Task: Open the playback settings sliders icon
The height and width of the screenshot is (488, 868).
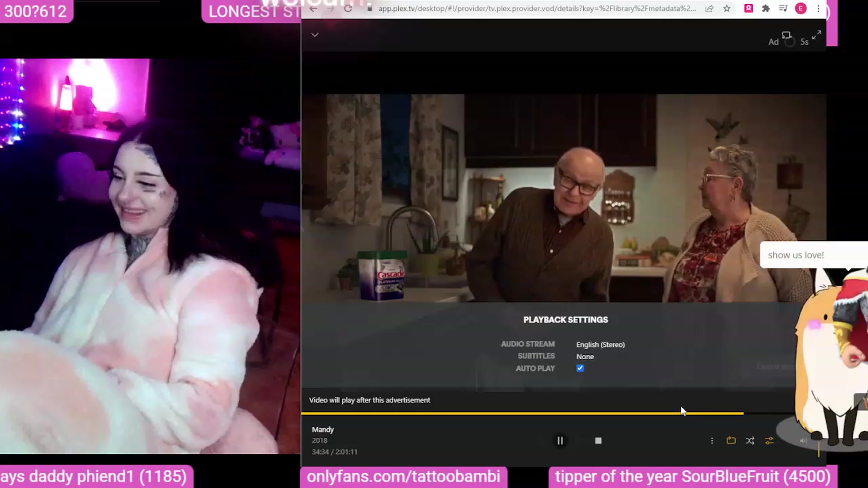Action: point(769,441)
